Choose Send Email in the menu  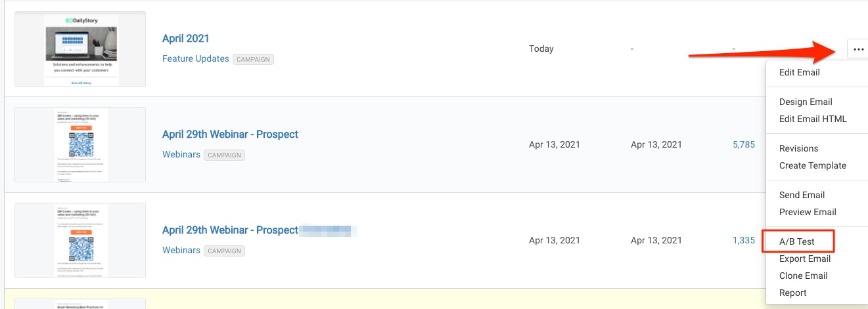pyautogui.click(x=802, y=195)
